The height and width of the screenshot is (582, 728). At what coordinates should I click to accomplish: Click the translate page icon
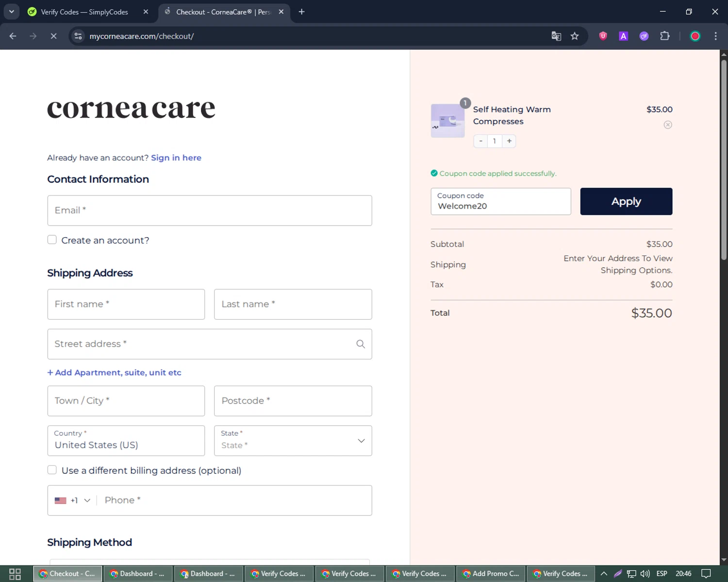[556, 36]
